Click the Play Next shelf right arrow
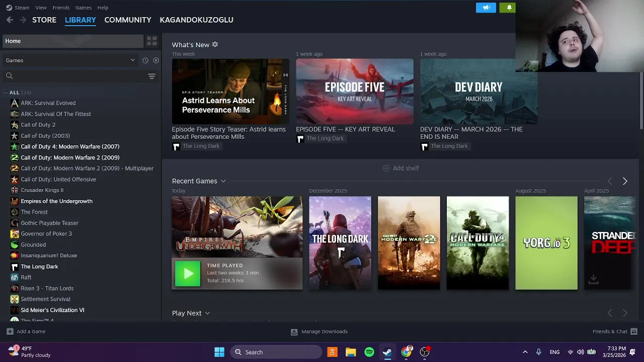 625,313
